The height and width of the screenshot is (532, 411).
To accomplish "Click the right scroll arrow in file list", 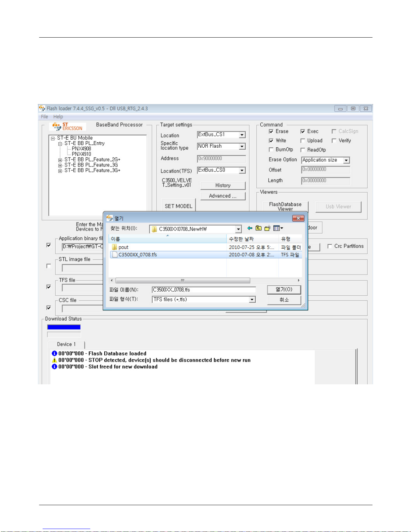I will [x=299, y=280].
